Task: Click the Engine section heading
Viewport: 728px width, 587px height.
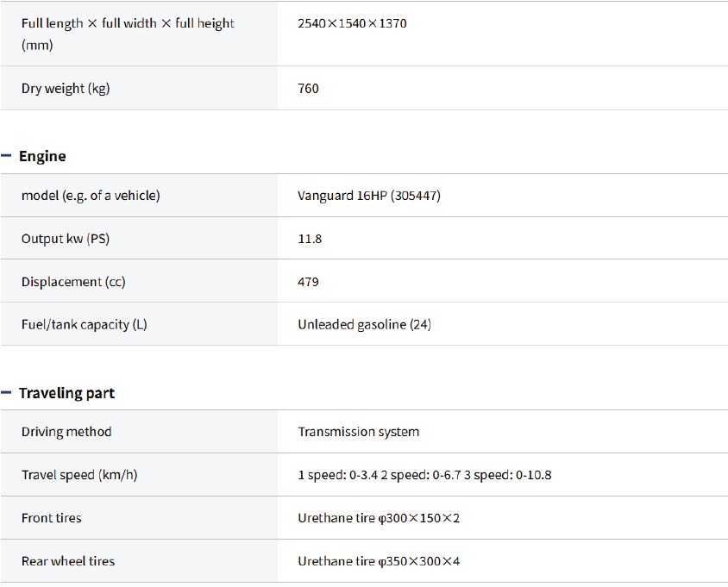Action: pos(42,156)
